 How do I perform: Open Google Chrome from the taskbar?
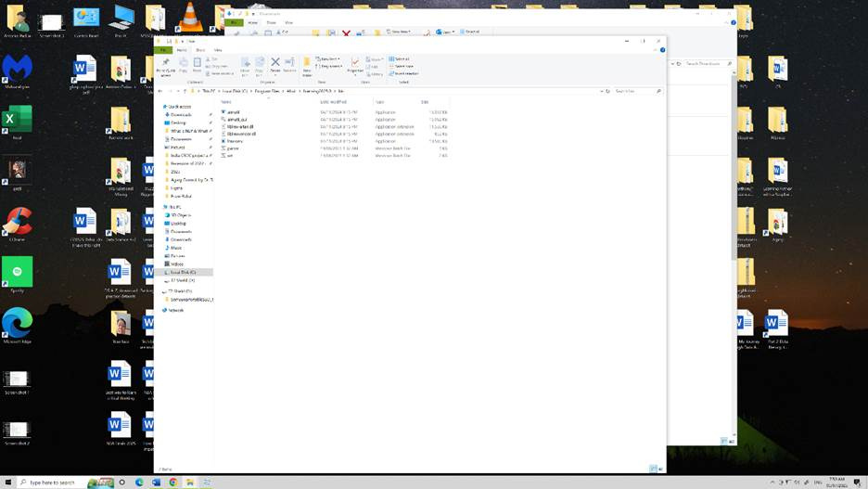pos(172,483)
